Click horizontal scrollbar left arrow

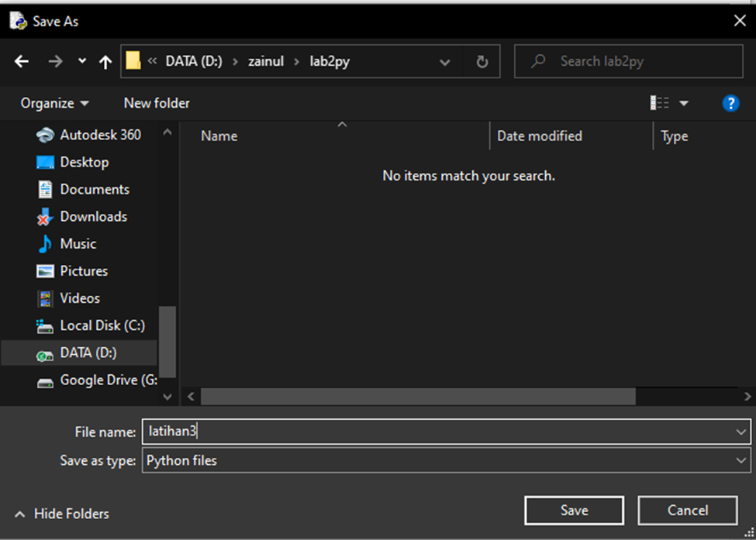[x=191, y=397]
